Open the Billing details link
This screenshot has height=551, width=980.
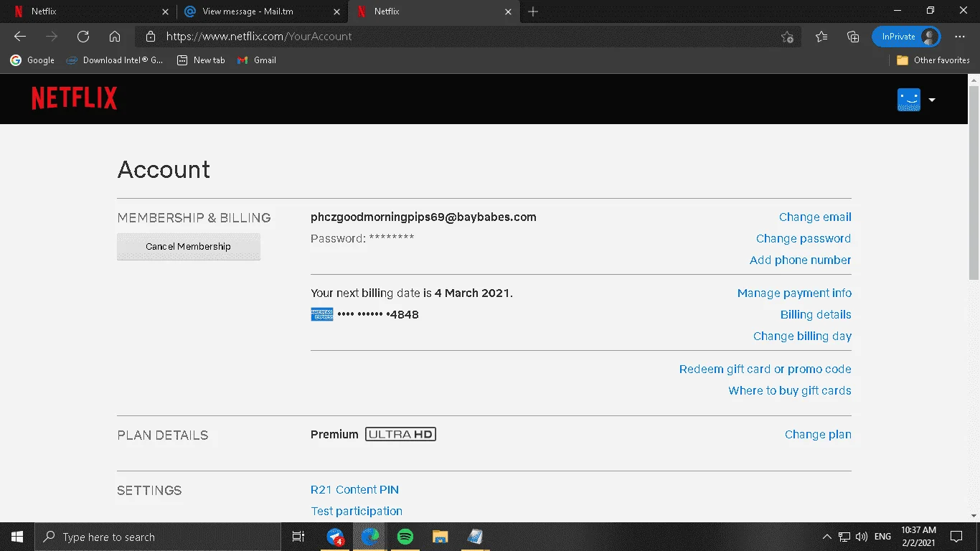click(x=816, y=314)
